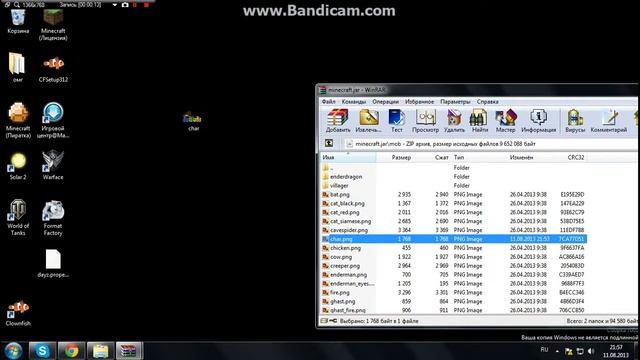Click the volume speaker tray icon
Image resolution: width=640 pixels, height=360 pixels.
[x=591, y=351]
